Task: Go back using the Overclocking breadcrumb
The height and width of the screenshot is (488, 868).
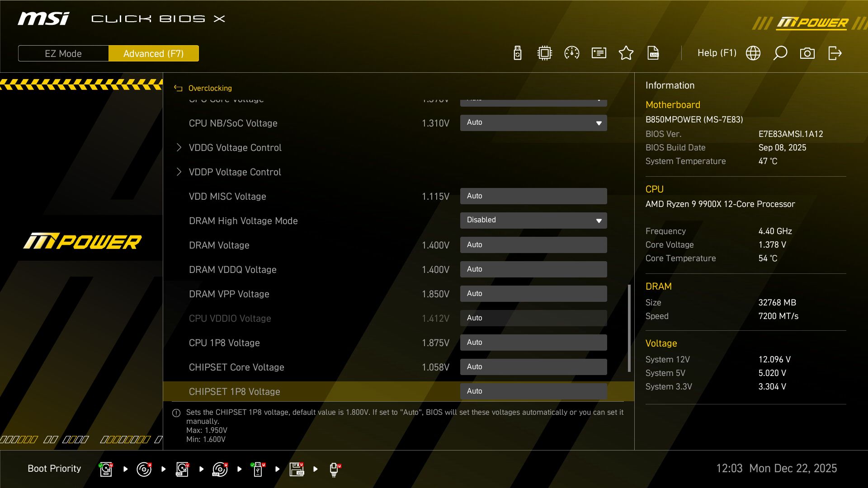Action: (x=210, y=88)
